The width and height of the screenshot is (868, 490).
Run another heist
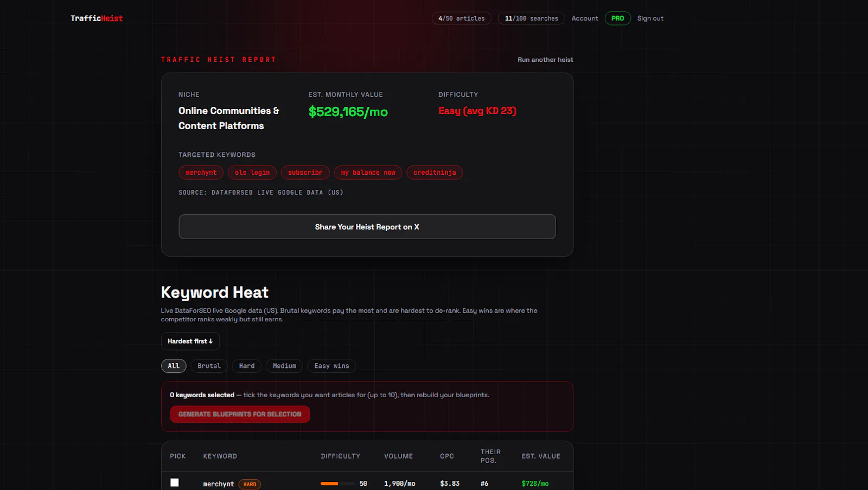[x=545, y=60]
